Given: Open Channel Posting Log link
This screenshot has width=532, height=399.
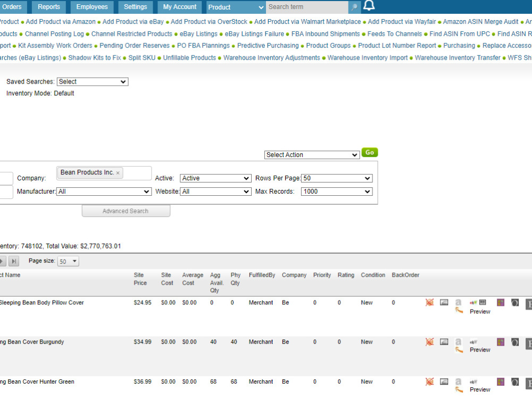Looking at the screenshot, I should click(x=54, y=34).
